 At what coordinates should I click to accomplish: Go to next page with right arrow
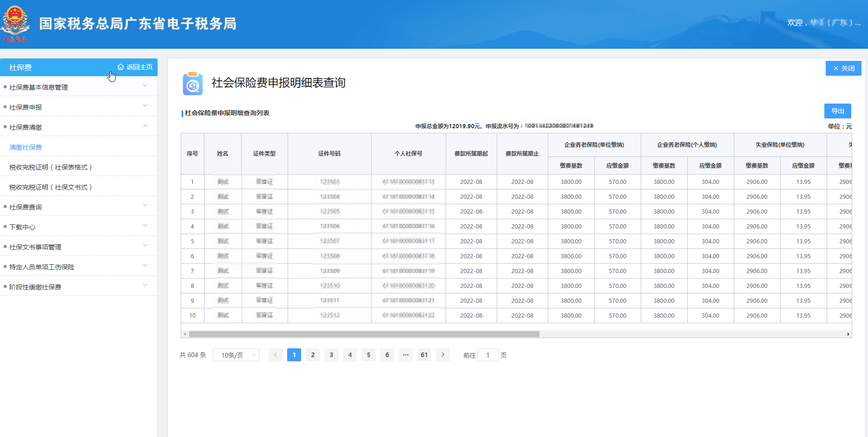(443, 355)
